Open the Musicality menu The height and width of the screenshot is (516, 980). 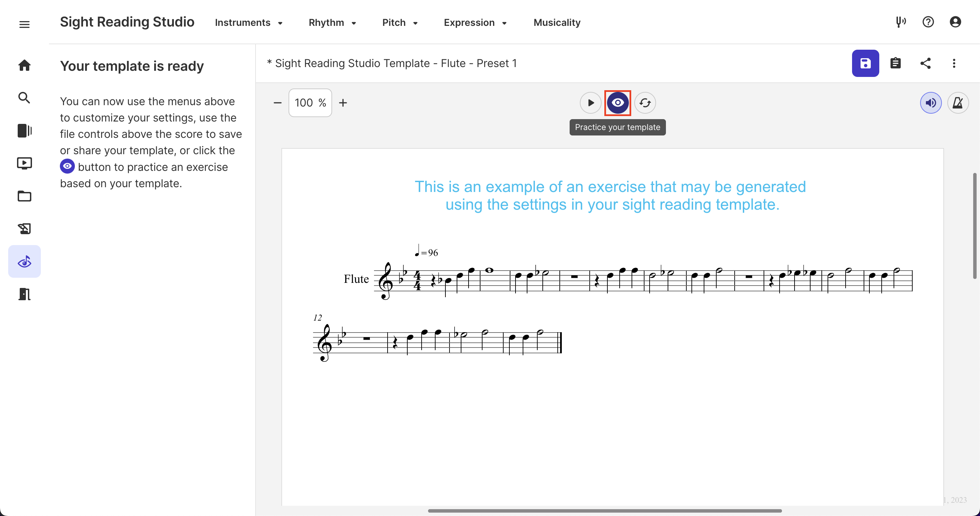pos(557,22)
